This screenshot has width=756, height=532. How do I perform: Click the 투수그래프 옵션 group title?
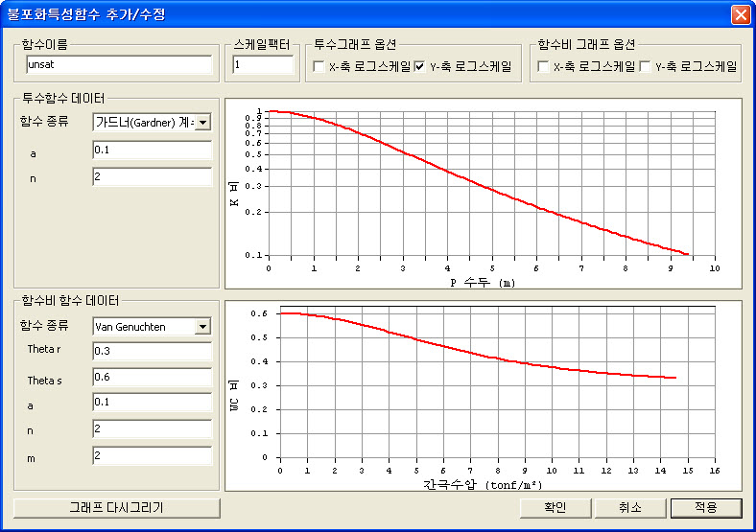pyautogui.click(x=355, y=45)
